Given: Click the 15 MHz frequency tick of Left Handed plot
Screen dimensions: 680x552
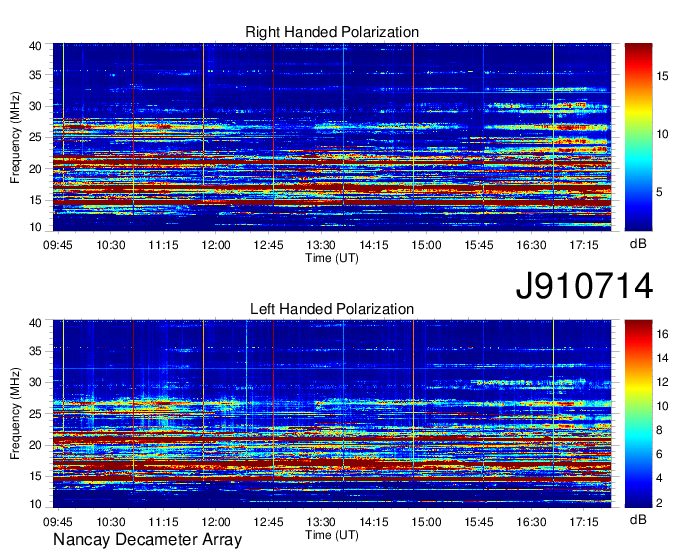Looking at the screenshot, I should 35,477.
